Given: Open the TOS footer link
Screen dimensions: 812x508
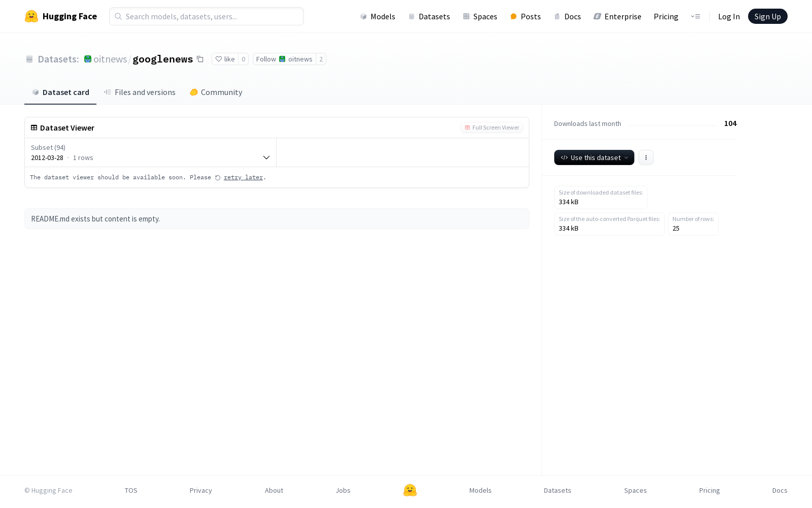Looking at the screenshot, I should (x=131, y=490).
